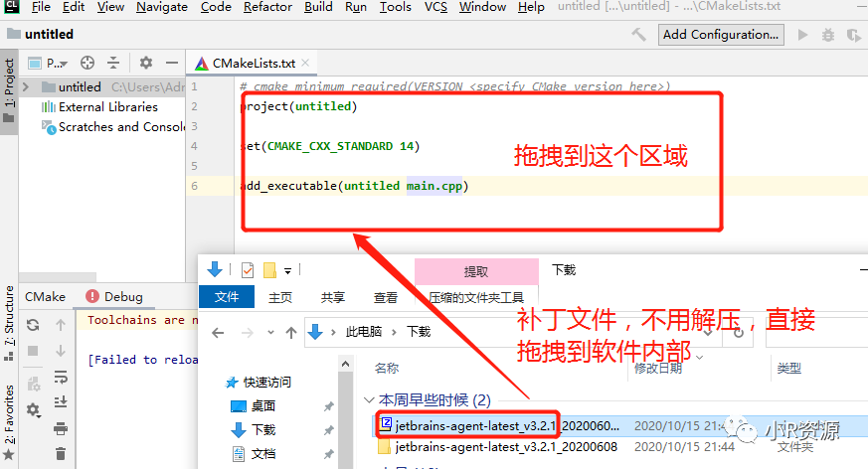Click Explorer Properties checkmark icon
The height and width of the screenshot is (469, 868).
click(x=248, y=270)
